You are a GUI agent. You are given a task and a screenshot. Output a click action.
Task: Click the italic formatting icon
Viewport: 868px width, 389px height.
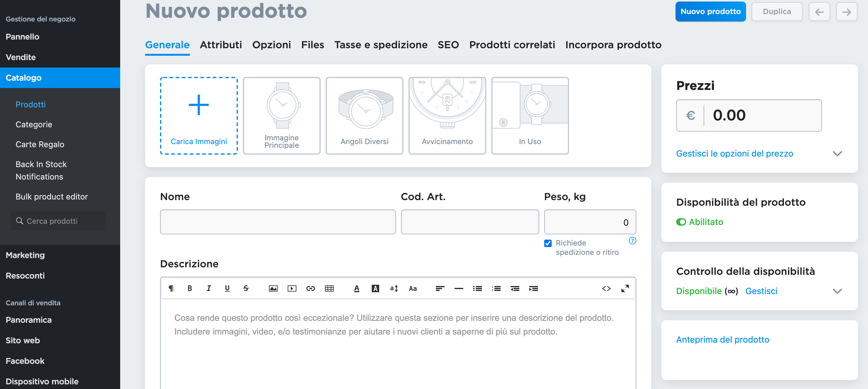pyautogui.click(x=209, y=288)
